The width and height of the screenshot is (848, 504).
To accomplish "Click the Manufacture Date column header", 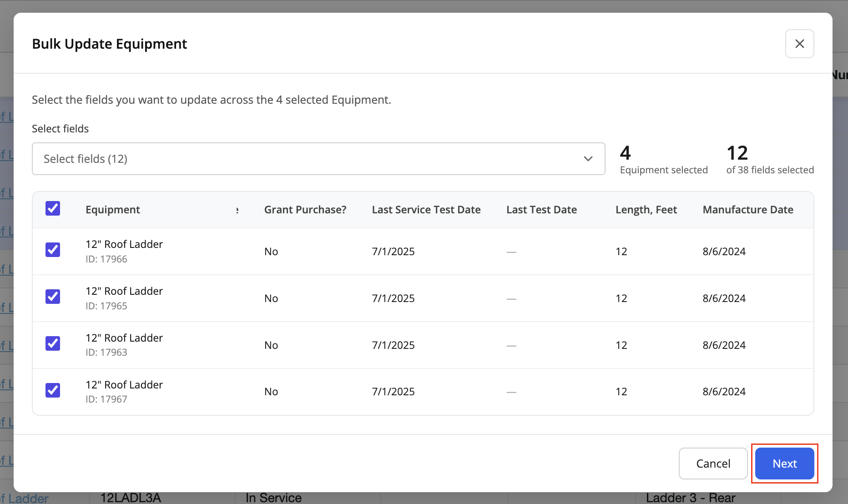I will point(748,210).
